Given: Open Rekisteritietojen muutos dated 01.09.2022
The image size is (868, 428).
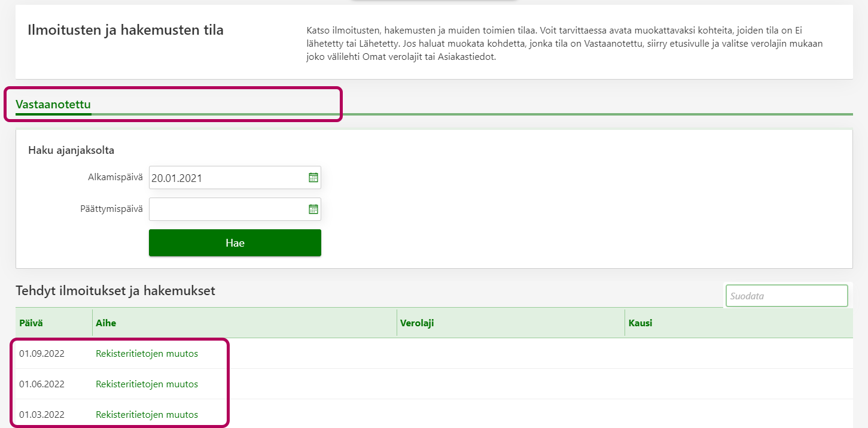Looking at the screenshot, I should tap(147, 354).
